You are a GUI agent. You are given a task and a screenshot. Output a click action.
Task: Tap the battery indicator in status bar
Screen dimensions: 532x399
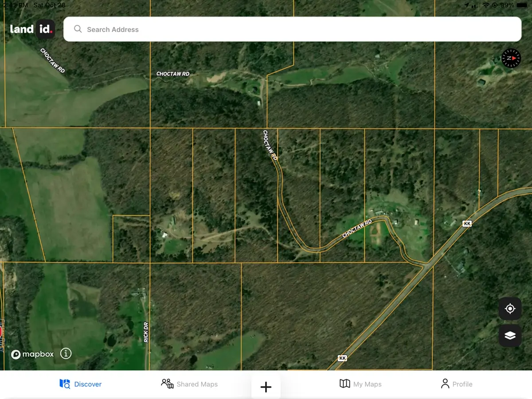[x=522, y=5]
